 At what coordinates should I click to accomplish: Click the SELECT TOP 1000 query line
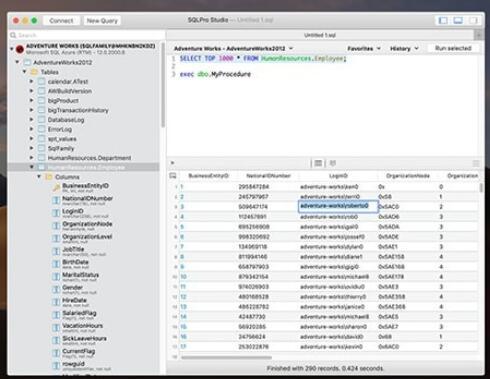click(263, 59)
